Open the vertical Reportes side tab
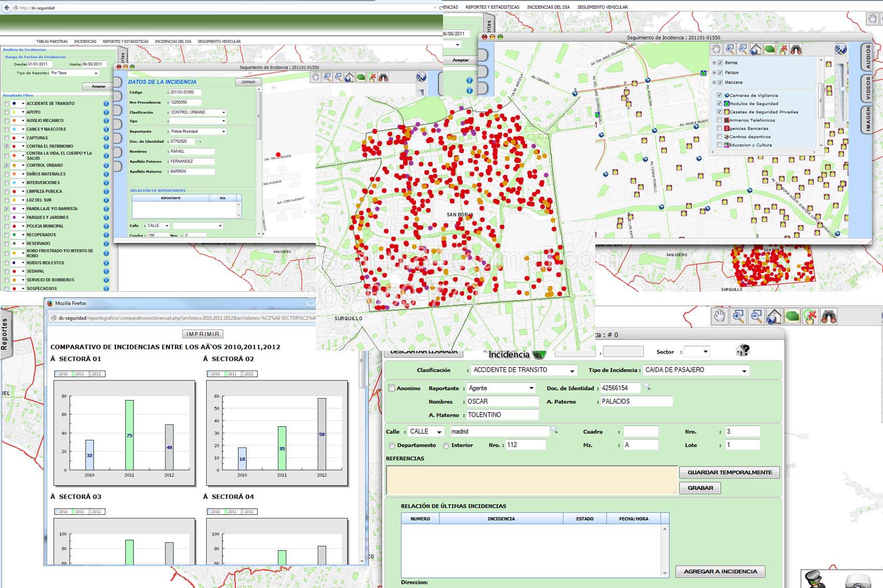 pyautogui.click(x=5, y=334)
